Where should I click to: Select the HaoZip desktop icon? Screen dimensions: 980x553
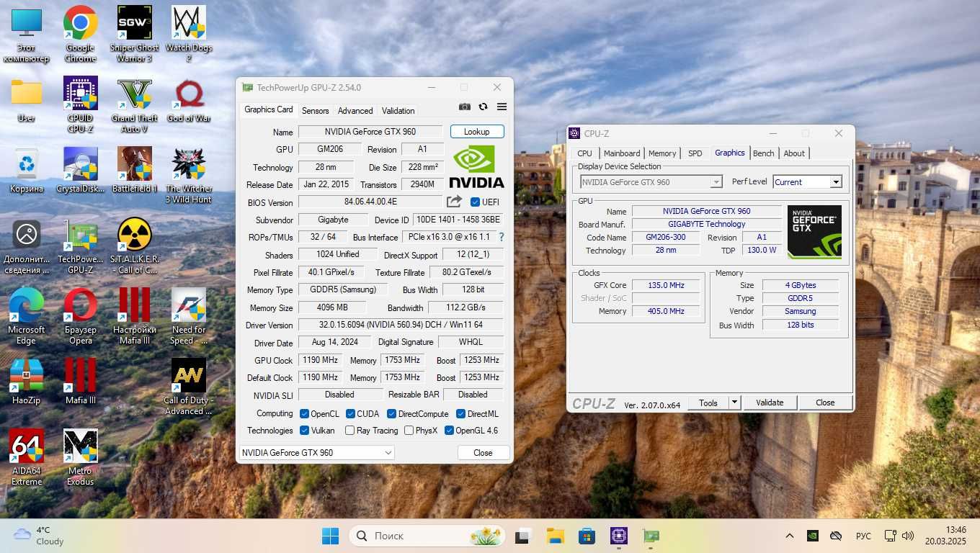coord(27,382)
